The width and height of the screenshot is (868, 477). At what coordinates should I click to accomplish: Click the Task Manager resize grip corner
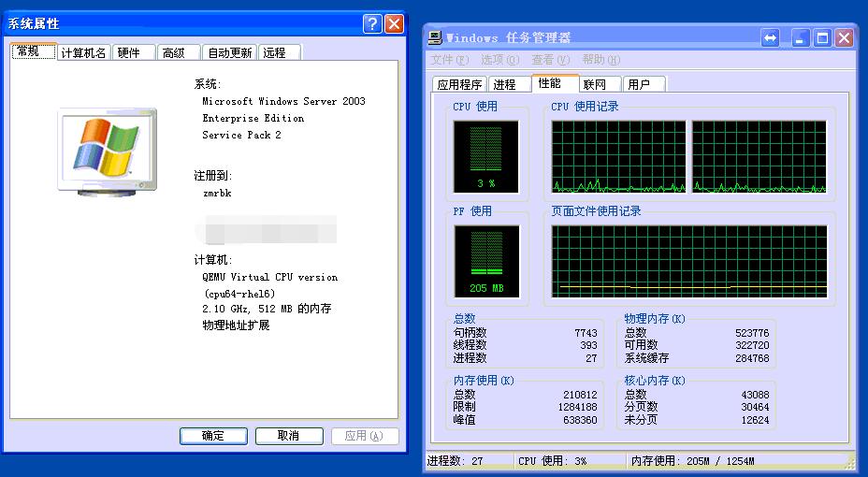coord(849,462)
